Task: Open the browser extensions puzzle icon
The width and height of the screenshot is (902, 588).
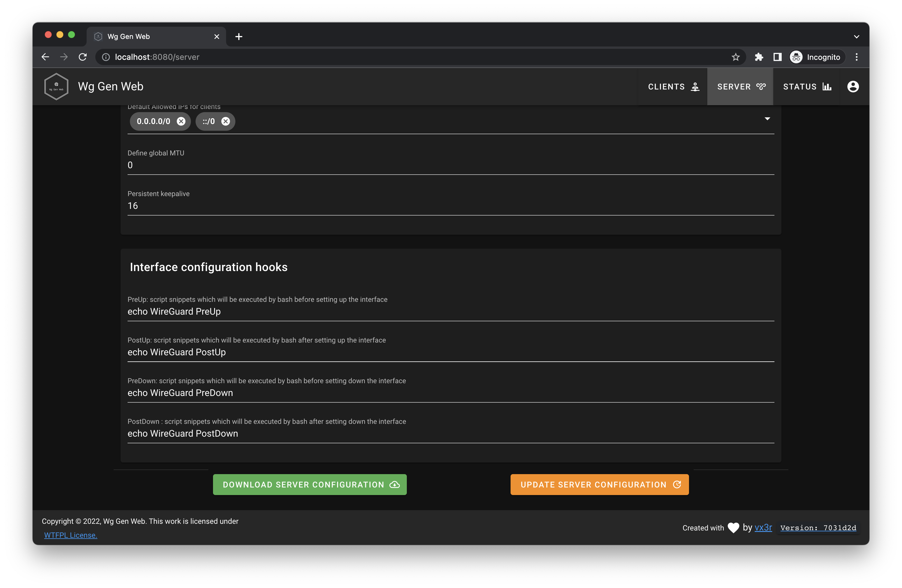Action: point(759,57)
